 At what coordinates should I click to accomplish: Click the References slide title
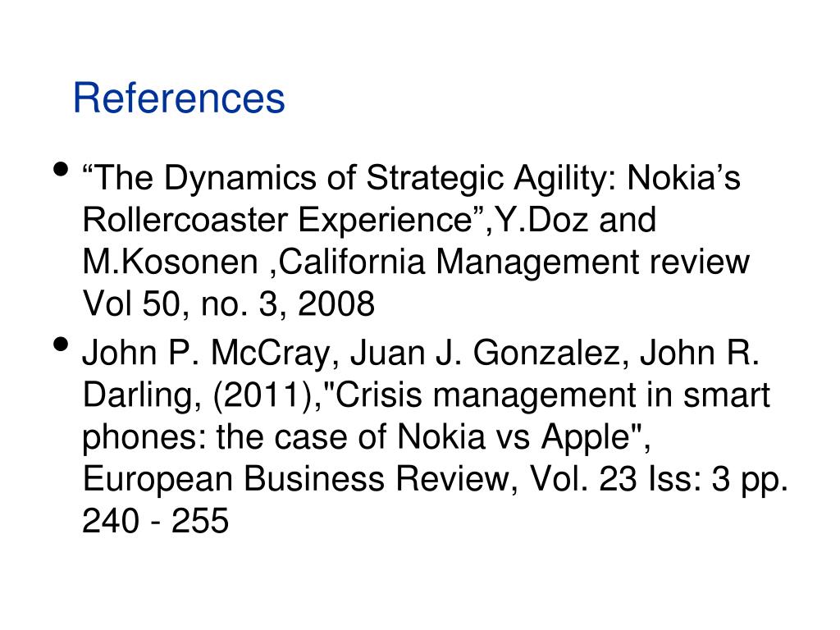click(179, 98)
